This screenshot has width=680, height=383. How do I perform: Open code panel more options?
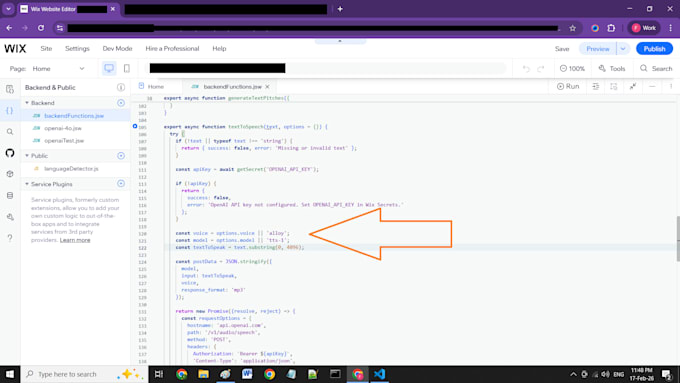[670, 86]
